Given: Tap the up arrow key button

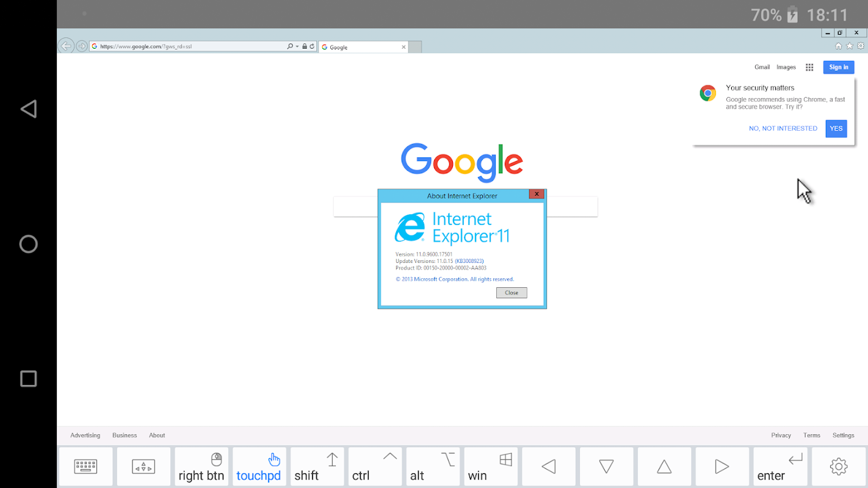Looking at the screenshot, I should point(664,467).
